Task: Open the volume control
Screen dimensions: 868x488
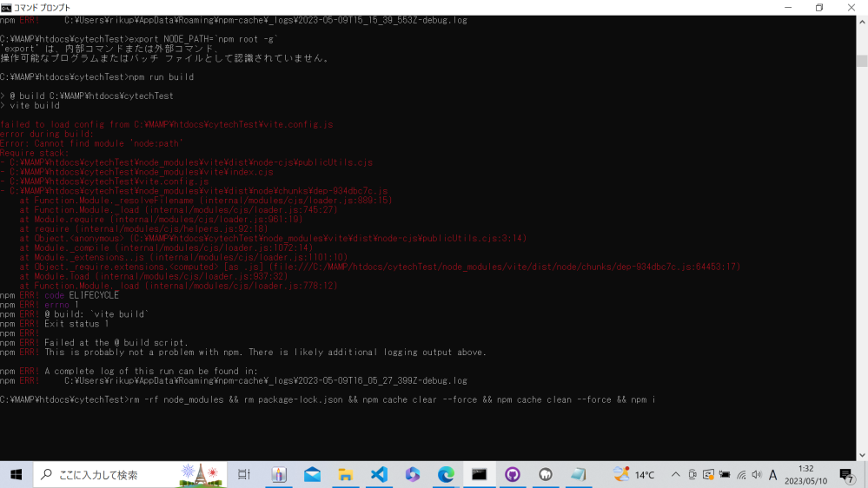Action: [757, 475]
